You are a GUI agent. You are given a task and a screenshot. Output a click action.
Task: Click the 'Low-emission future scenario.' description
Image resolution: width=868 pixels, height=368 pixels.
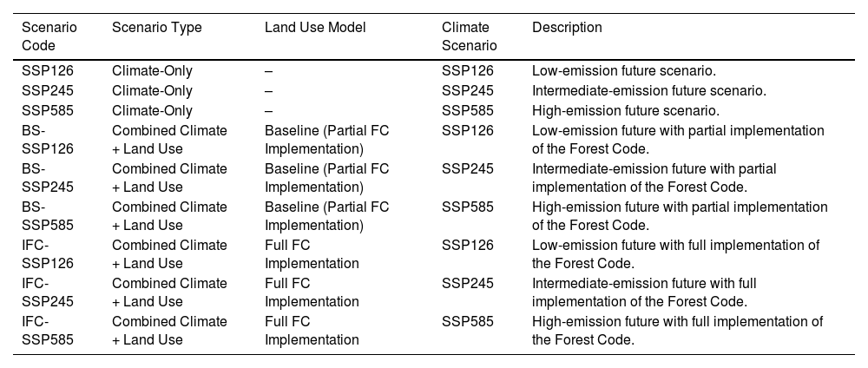coord(623,71)
